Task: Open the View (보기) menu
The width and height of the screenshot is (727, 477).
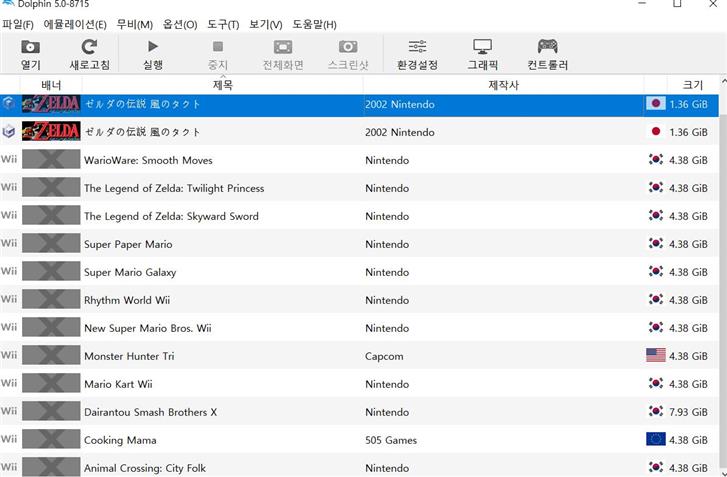Action: (x=266, y=25)
